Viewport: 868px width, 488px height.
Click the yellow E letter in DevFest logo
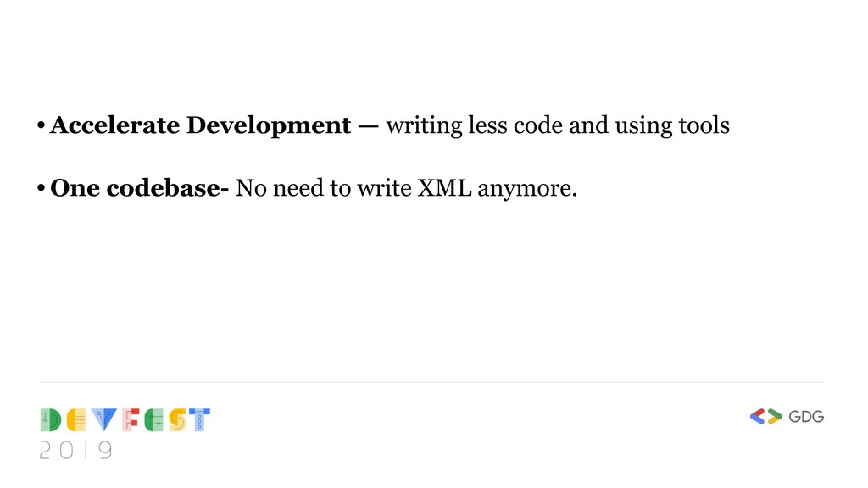[76, 420]
